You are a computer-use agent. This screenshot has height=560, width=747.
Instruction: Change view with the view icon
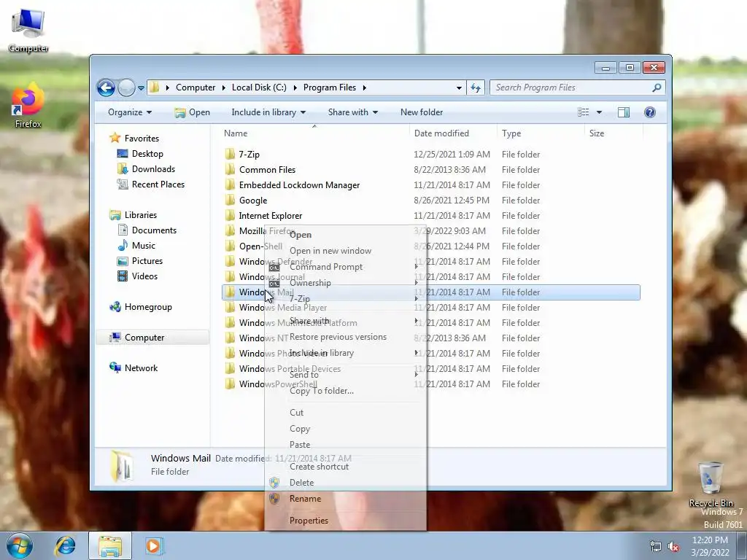pyautogui.click(x=583, y=112)
